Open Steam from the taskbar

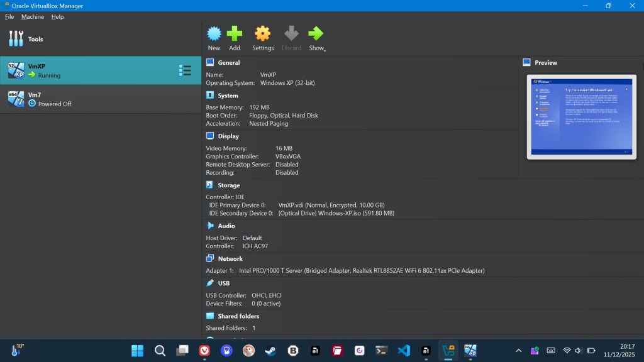[x=270, y=351]
